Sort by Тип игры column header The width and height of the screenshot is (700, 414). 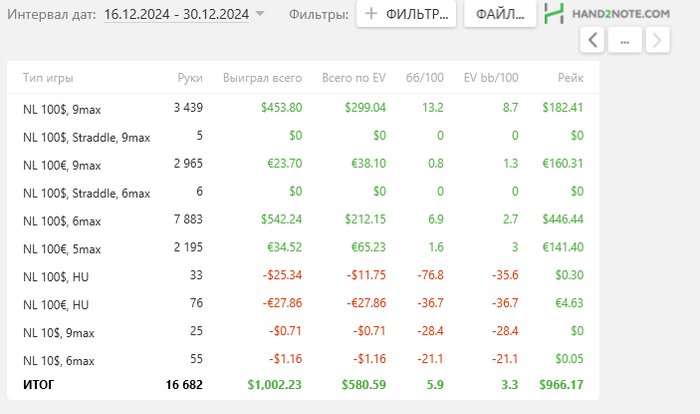pos(48,78)
